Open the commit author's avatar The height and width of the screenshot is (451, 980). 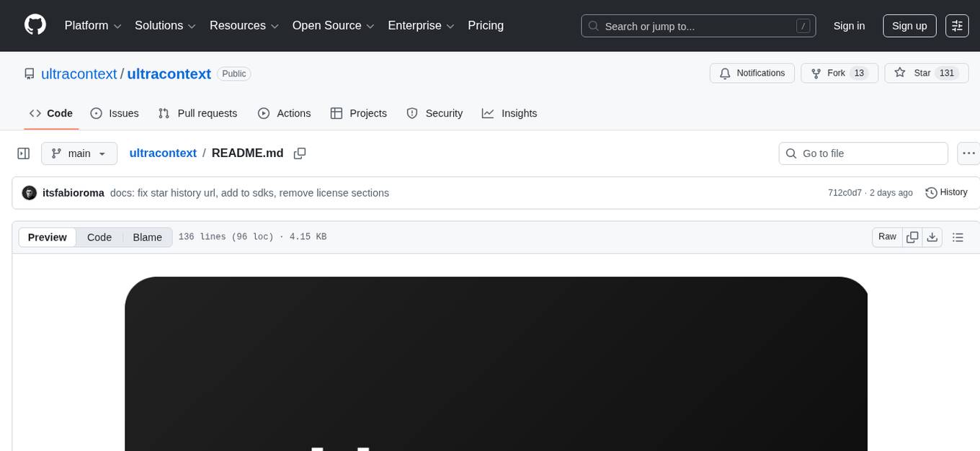pos(29,192)
